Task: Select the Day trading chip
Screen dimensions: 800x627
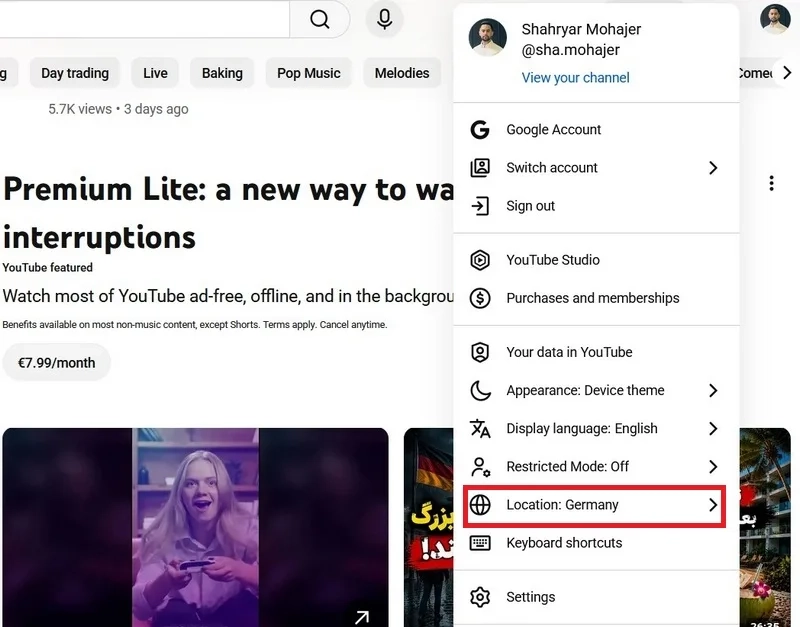Action: tap(75, 73)
